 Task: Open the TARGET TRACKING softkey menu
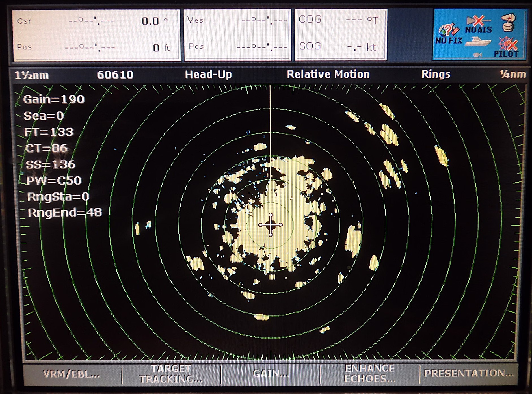(x=171, y=374)
